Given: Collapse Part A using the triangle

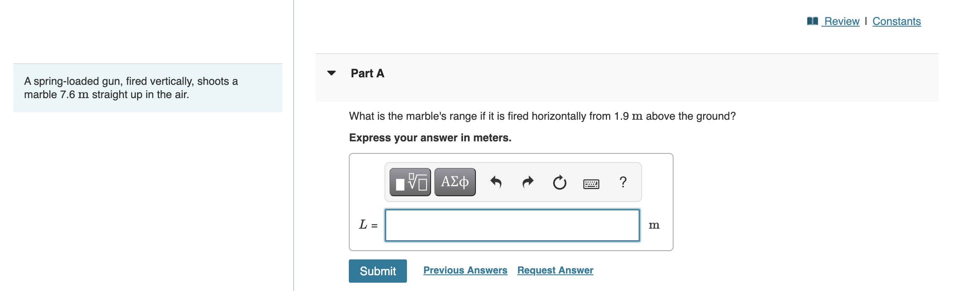Looking at the screenshot, I should pyautogui.click(x=331, y=73).
